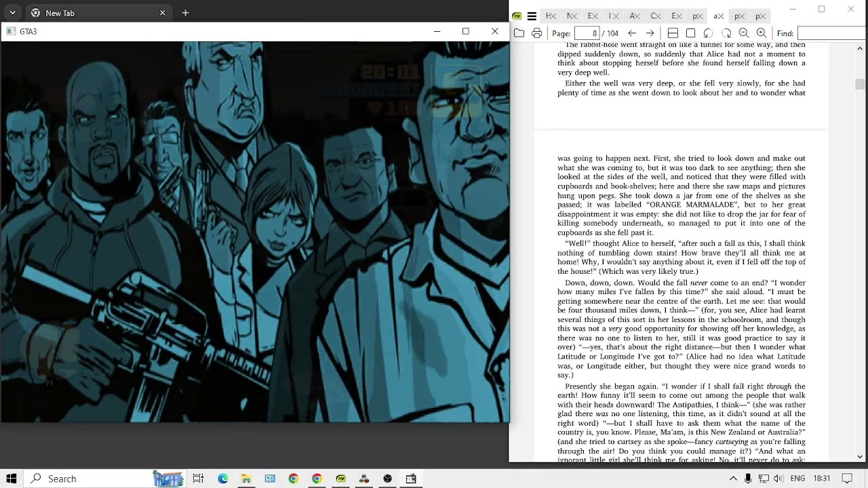
Task: Open the SumatraPDF hamburger menu
Action: [x=532, y=16]
